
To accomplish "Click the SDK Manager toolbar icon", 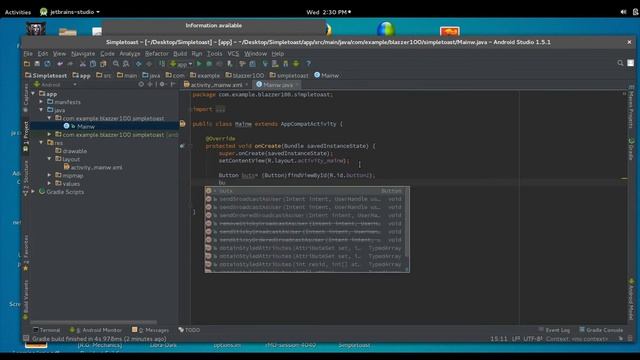I will click(x=286, y=64).
